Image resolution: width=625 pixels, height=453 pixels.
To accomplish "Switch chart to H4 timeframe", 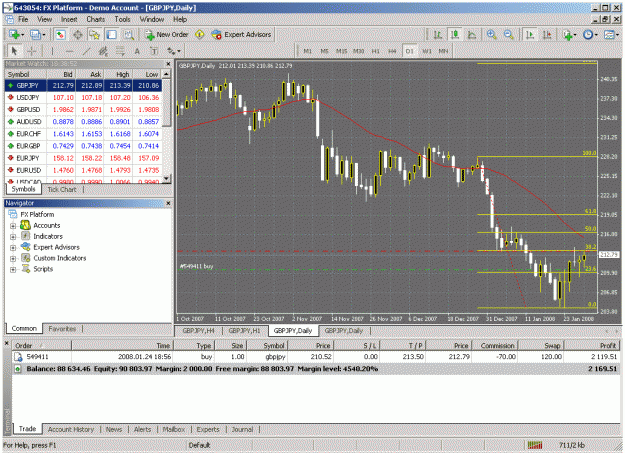I will [392, 51].
